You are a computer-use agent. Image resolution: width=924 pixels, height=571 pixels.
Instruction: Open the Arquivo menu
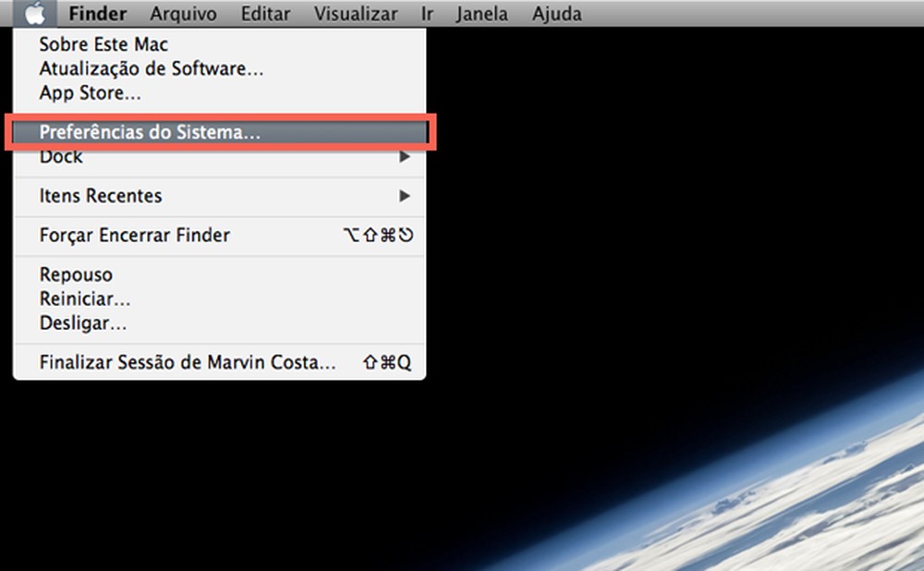pyautogui.click(x=183, y=13)
